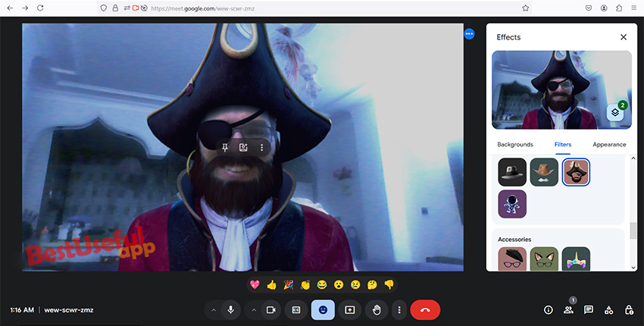Open the browser account icon
This screenshot has height=326, width=644.
coord(604,8)
